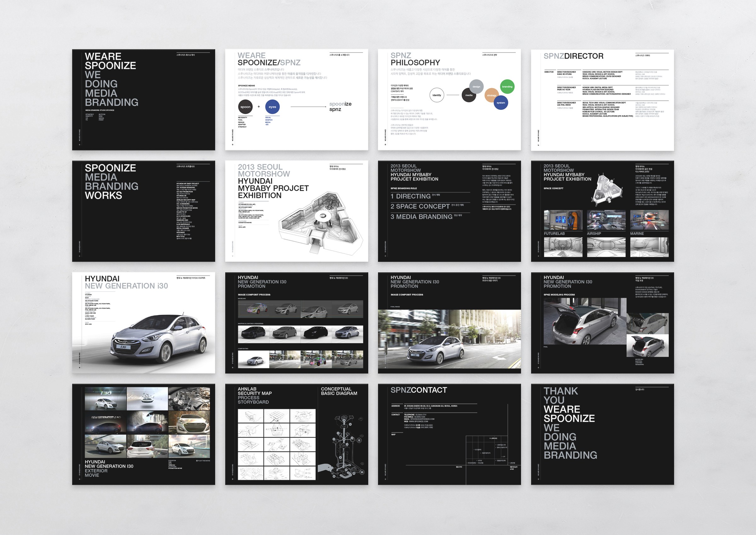Click the black 'spoon' circle
The height and width of the screenshot is (535, 756).
[x=245, y=107]
